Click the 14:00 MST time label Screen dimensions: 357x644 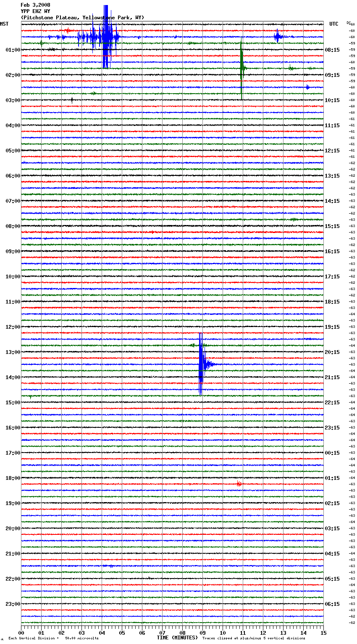point(13,377)
